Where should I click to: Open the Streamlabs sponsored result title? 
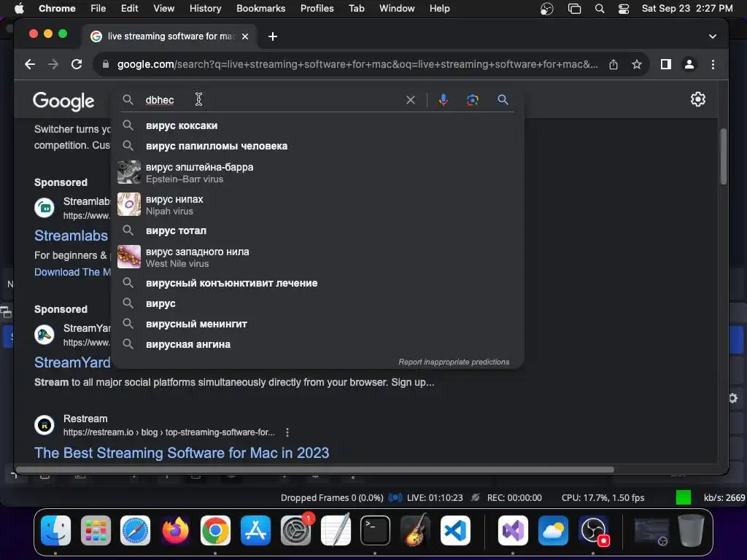pyautogui.click(x=71, y=236)
